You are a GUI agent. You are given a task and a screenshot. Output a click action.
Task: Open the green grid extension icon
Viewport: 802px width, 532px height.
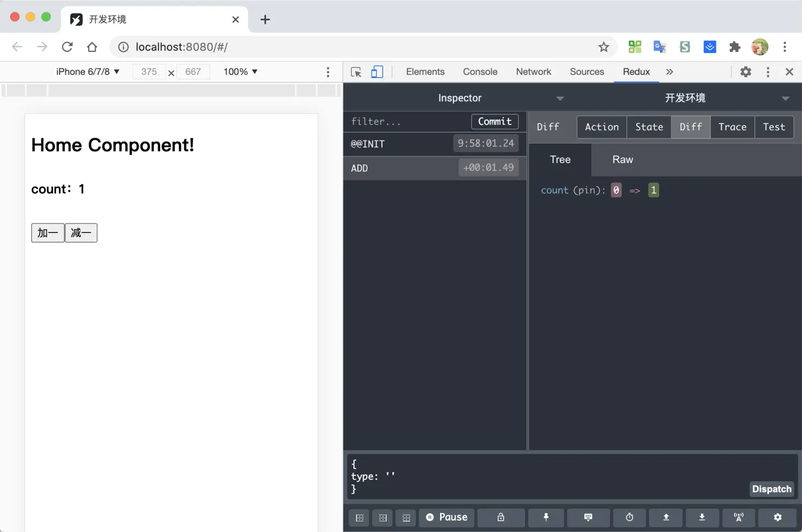(x=635, y=47)
